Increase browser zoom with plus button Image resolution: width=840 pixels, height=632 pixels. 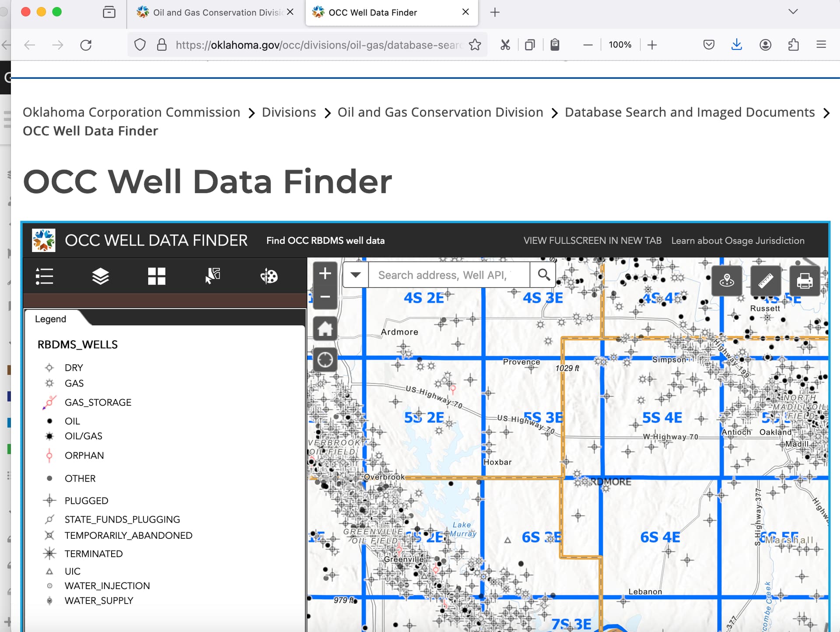coord(652,45)
